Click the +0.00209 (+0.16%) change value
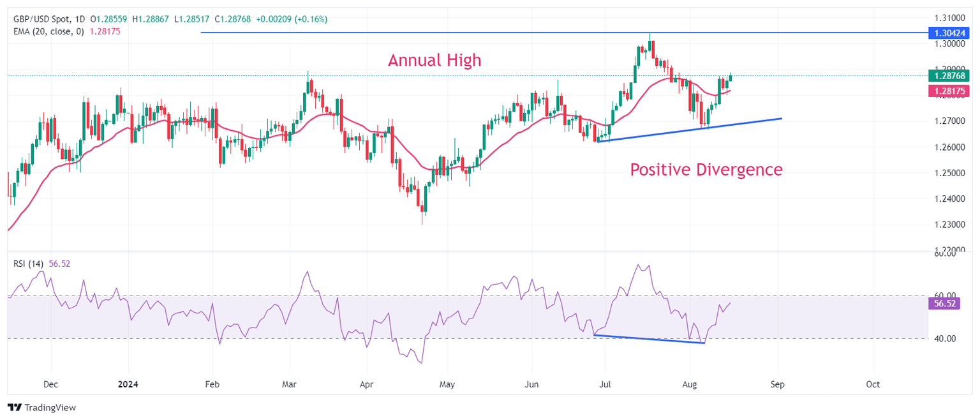The width and height of the screenshot is (980, 420). pos(292,20)
